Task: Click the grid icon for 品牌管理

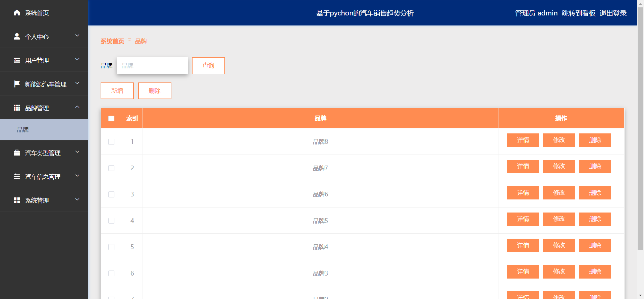Action: point(17,108)
